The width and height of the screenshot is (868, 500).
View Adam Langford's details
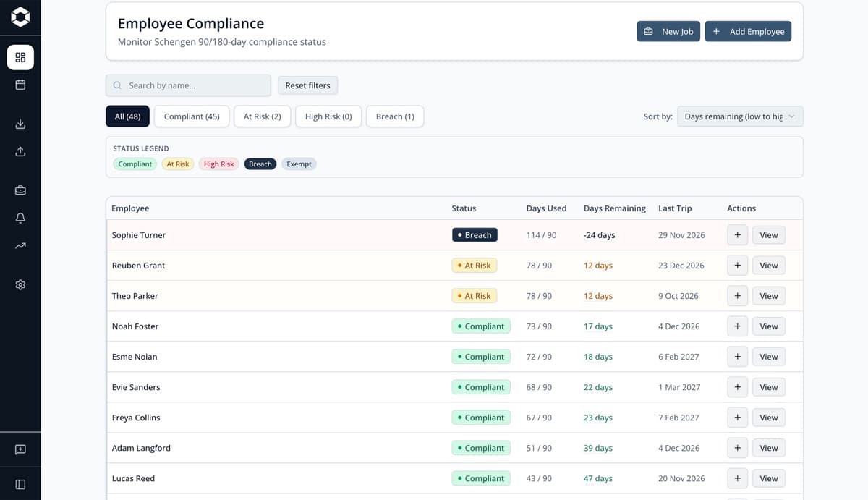coord(769,448)
